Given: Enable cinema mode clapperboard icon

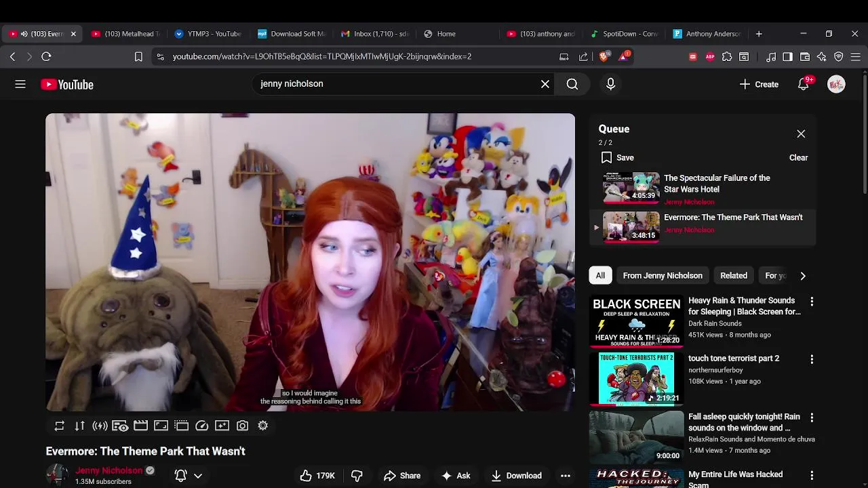Looking at the screenshot, I should [x=140, y=426].
